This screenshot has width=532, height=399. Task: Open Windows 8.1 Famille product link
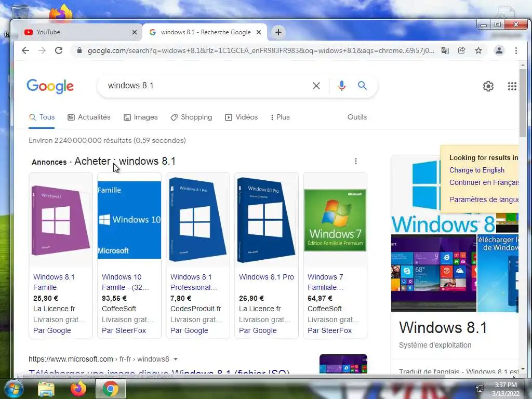point(54,282)
